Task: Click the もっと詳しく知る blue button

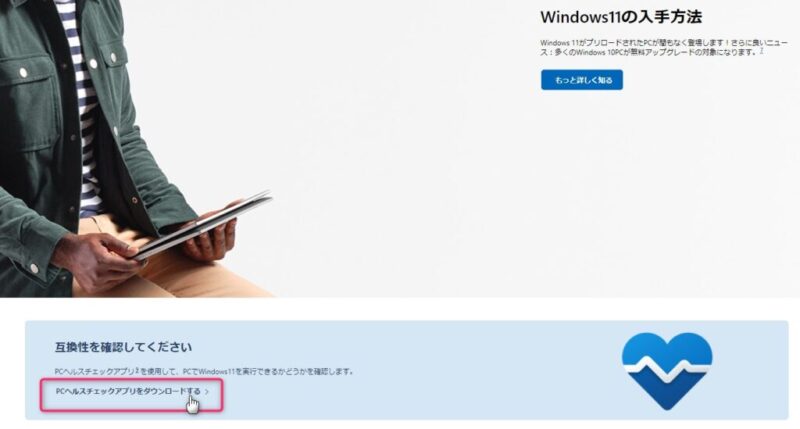Action: coord(582,80)
